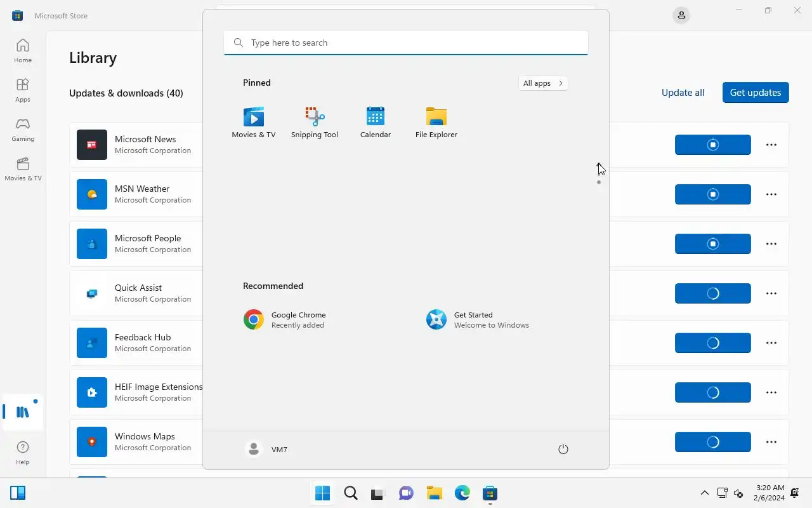Stop the Microsoft News download

coord(713,145)
